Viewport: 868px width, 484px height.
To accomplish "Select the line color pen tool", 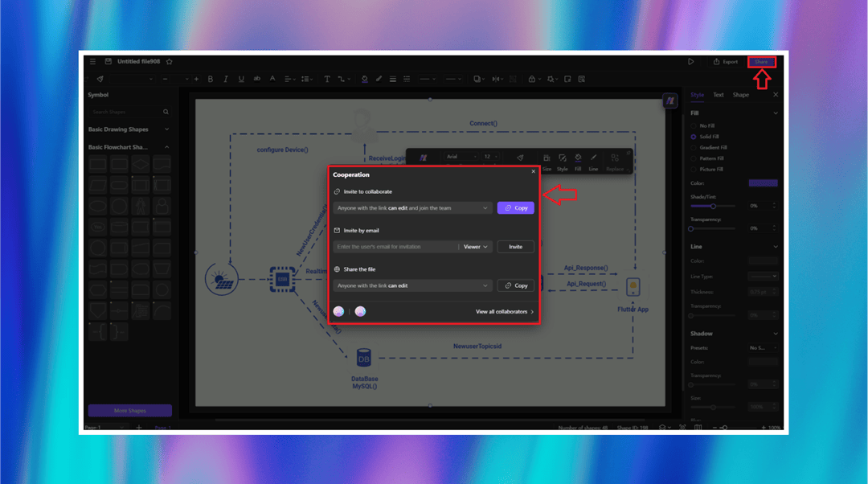I will pyautogui.click(x=379, y=79).
